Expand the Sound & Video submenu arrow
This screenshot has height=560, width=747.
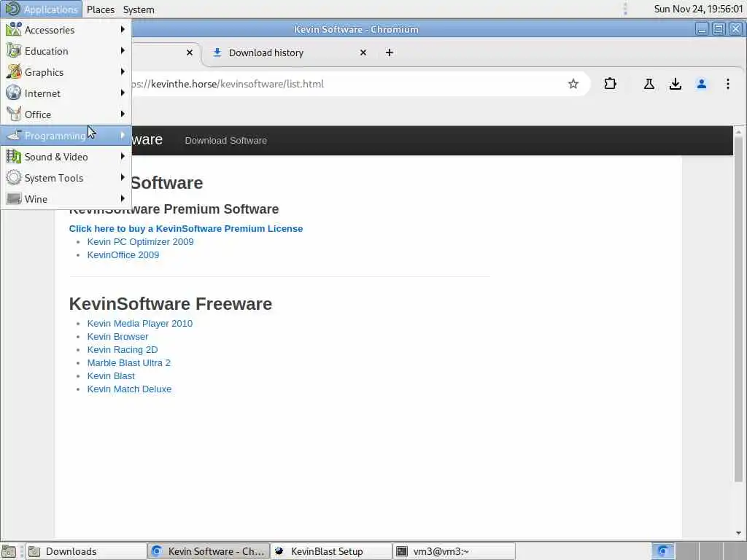123,156
